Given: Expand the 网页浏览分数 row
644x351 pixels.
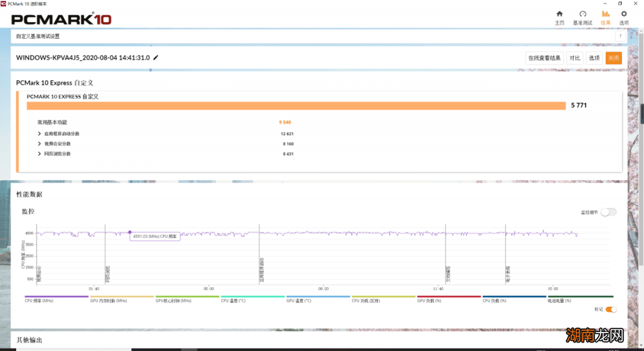Looking at the screenshot, I should 39,154.
